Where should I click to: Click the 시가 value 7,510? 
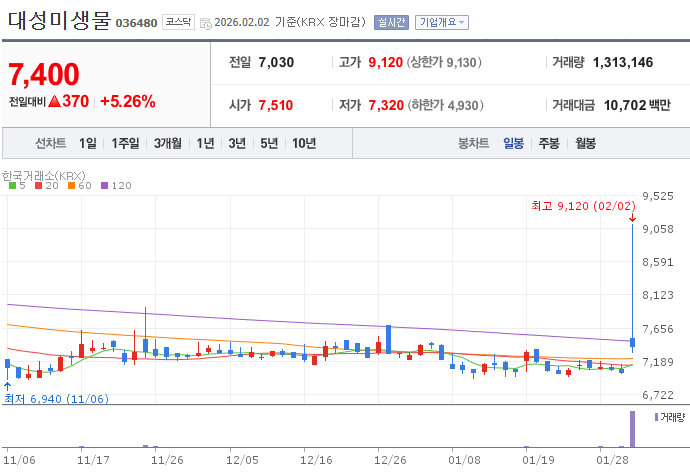coord(275,106)
